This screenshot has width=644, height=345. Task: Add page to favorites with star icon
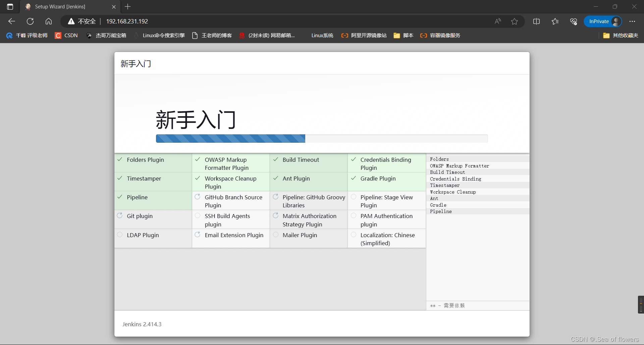(x=515, y=21)
